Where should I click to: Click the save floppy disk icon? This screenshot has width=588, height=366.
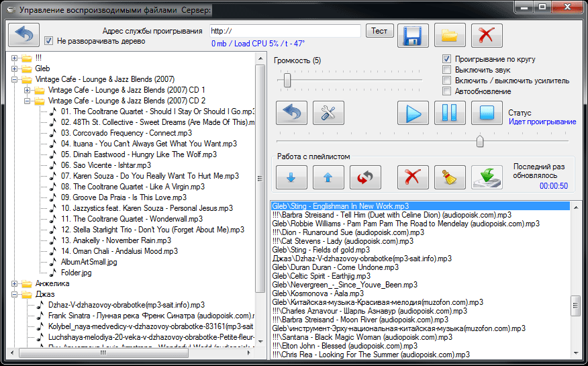click(413, 35)
